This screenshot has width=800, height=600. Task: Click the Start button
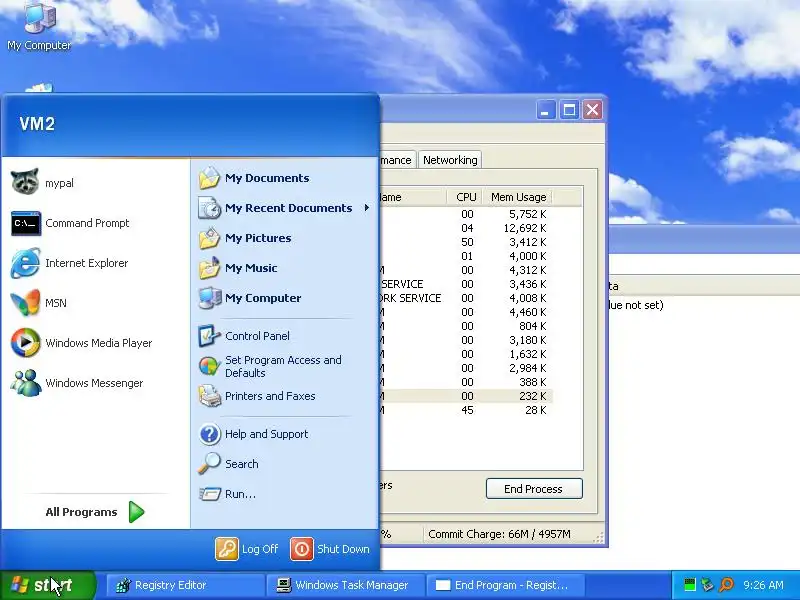pyautogui.click(x=48, y=585)
